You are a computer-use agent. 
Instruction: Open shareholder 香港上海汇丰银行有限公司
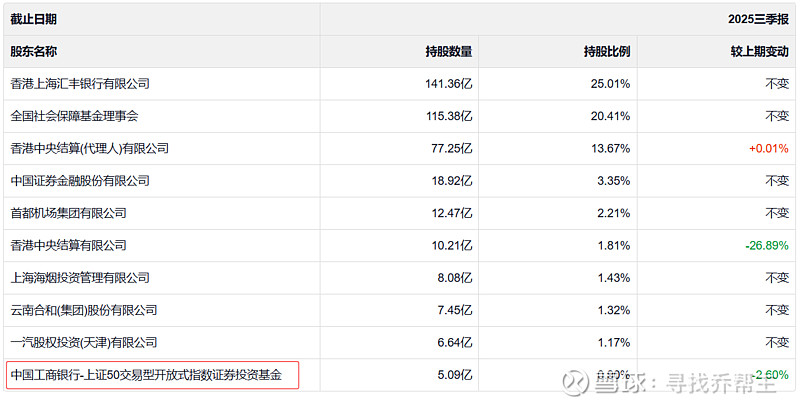tap(80, 84)
